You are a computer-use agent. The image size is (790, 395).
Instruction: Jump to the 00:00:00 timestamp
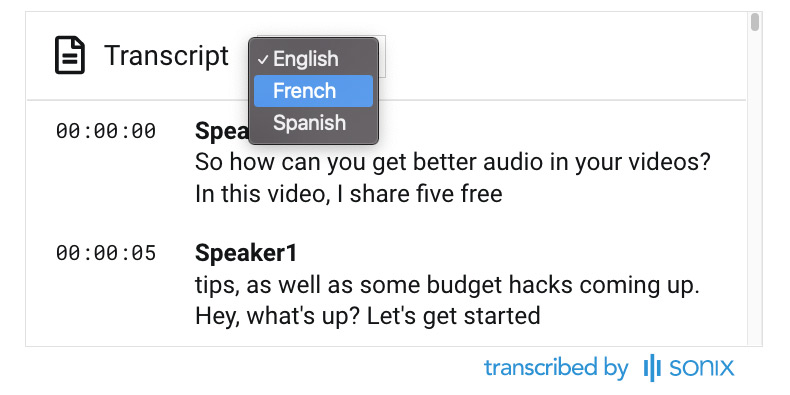click(106, 131)
